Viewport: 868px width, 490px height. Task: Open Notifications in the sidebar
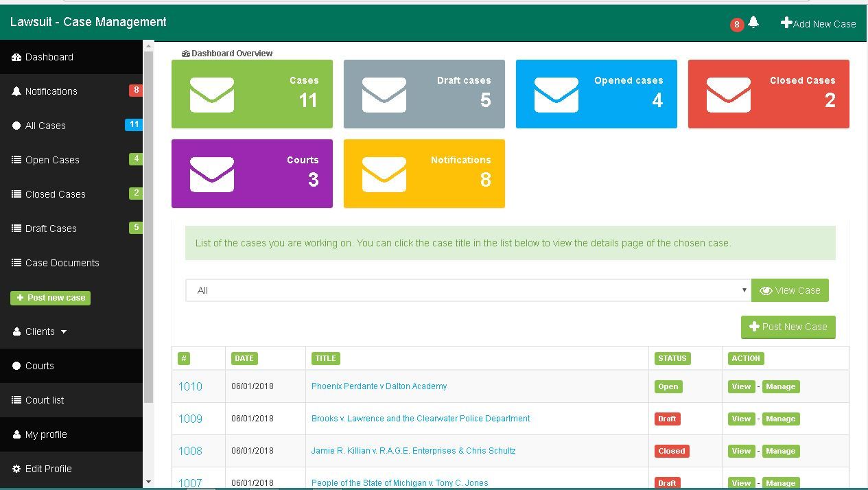(51, 91)
